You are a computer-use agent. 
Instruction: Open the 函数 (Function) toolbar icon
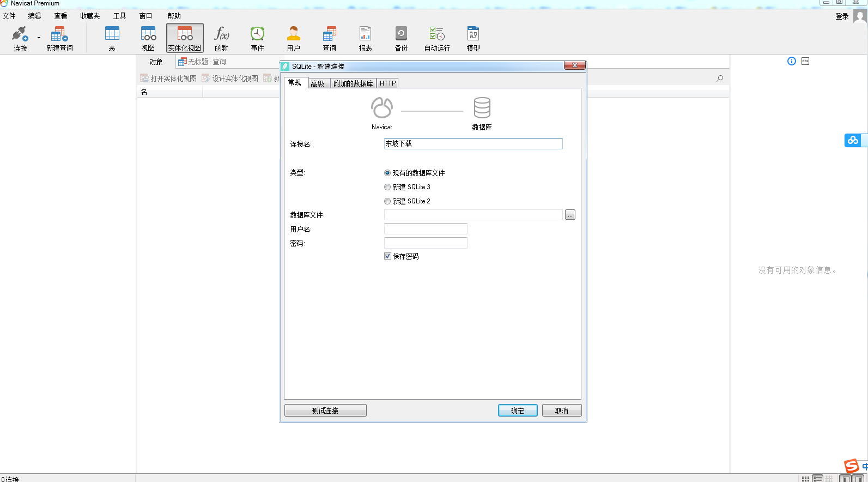(221, 39)
